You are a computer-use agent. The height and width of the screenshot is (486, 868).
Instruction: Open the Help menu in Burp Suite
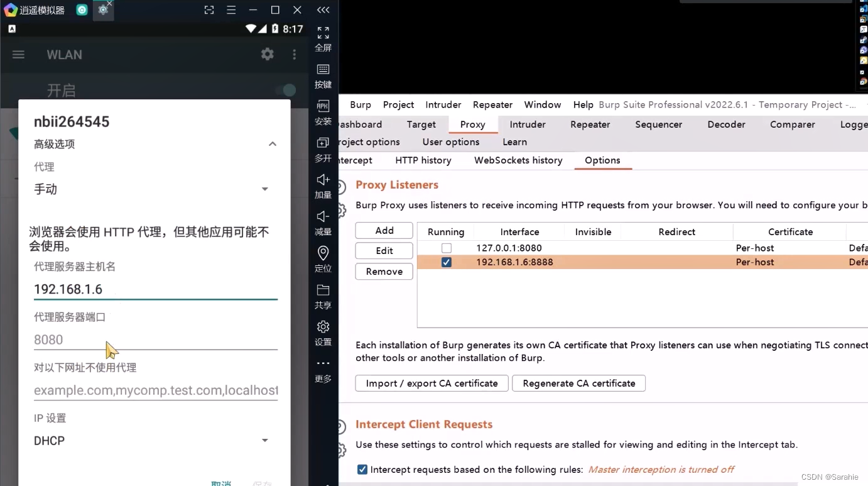click(x=583, y=104)
